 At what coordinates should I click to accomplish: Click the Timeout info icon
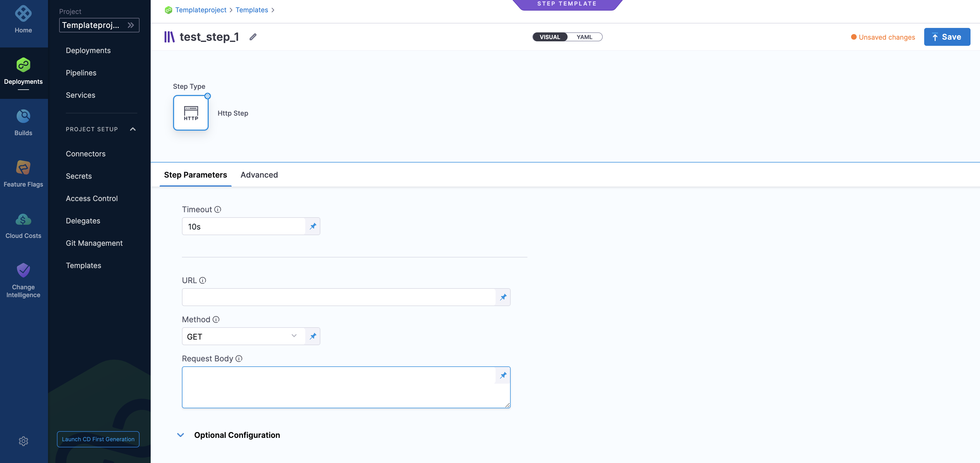[218, 209]
